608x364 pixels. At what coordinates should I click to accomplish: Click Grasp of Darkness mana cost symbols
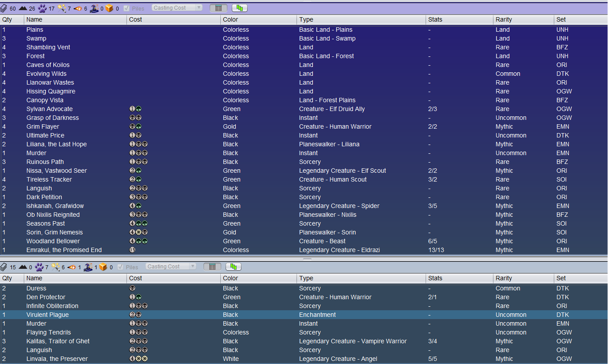click(x=135, y=118)
